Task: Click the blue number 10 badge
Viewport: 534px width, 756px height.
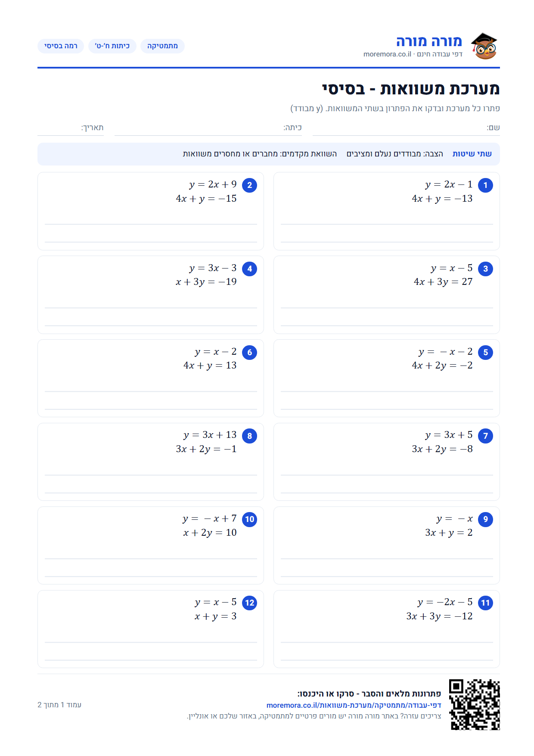Action: tap(249, 519)
